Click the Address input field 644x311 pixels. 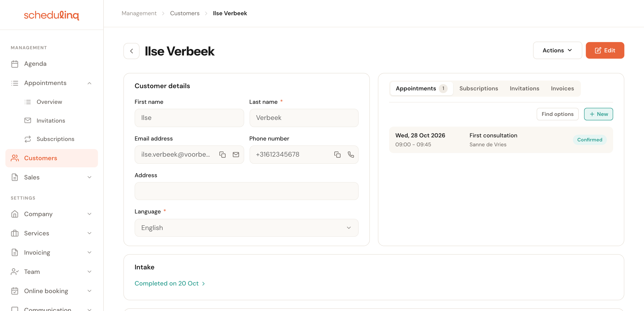(x=246, y=191)
